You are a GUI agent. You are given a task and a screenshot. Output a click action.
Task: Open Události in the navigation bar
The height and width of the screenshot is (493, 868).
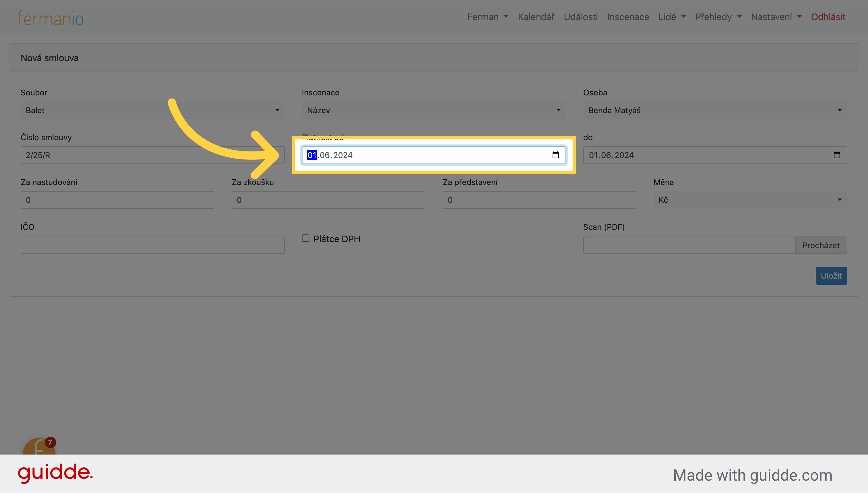(580, 17)
